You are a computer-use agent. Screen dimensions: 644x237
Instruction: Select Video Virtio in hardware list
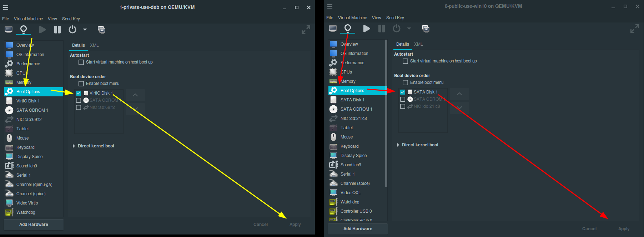34,203
